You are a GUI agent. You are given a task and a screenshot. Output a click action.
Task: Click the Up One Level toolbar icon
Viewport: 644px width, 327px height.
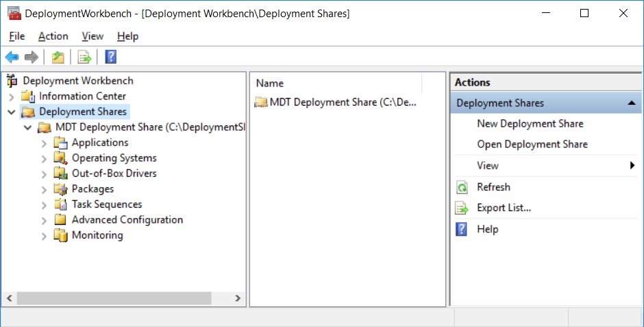(x=58, y=57)
